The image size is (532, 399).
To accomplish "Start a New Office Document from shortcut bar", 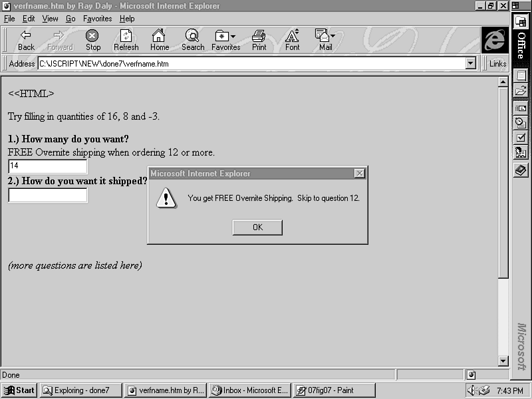I will coord(521,75).
